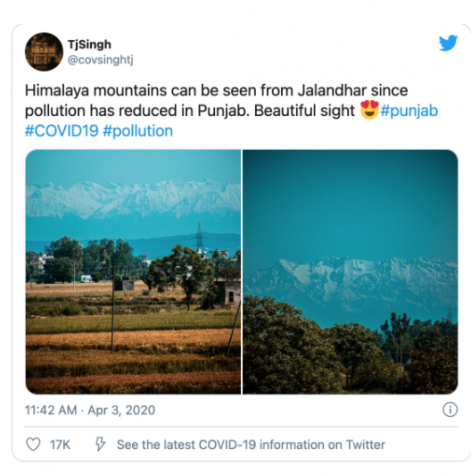The width and height of the screenshot is (471, 475).
Task: Like the tweet via heart icon
Action: (x=33, y=444)
